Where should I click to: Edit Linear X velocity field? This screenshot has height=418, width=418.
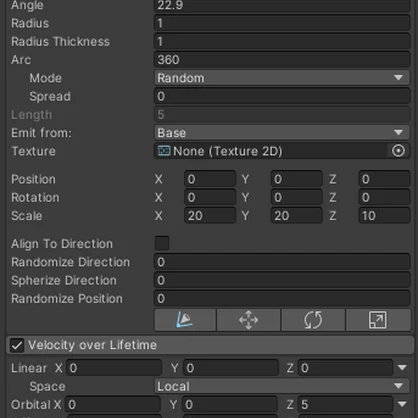pyautogui.click(x=114, y=368)
